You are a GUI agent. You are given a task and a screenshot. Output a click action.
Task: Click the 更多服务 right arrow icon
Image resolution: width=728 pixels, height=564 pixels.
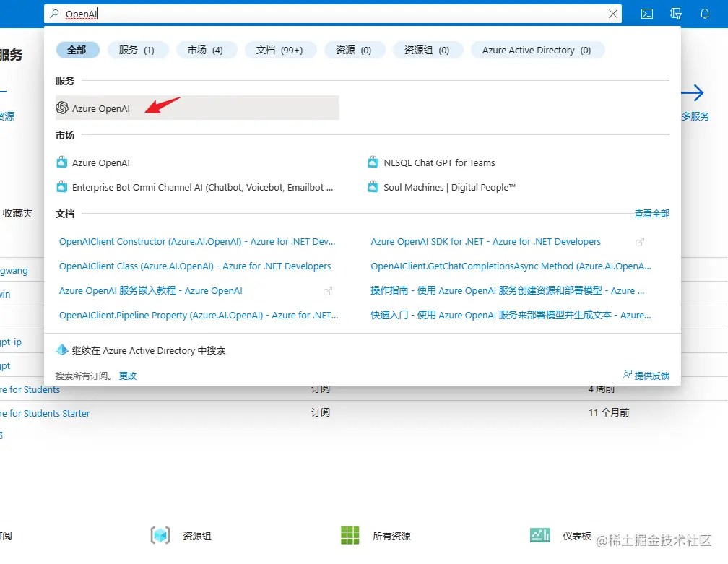point(692,93)
